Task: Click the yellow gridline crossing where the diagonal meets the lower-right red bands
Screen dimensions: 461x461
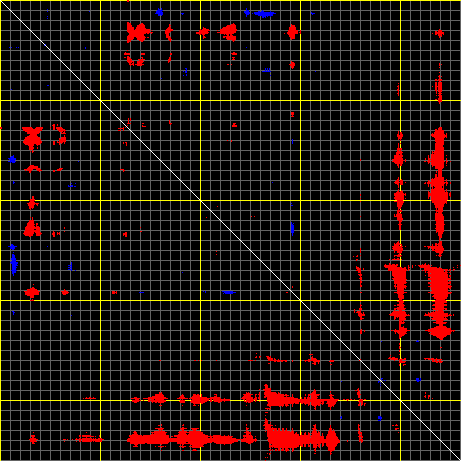Action: tap(400, 400)
